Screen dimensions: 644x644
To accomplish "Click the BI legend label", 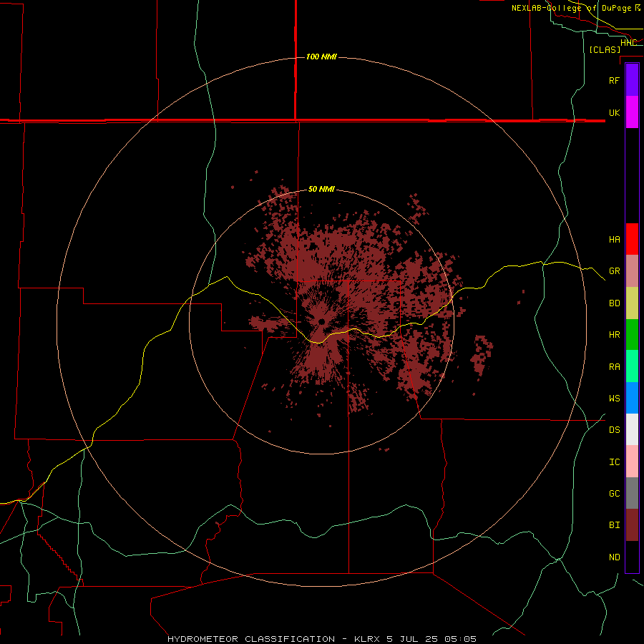I will [614, 525].
